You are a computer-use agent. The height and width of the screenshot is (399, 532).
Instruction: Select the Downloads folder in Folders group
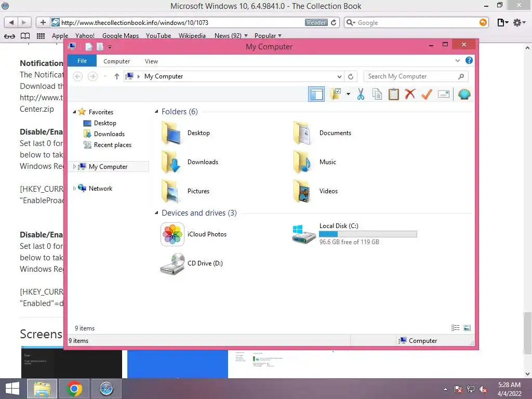click(x=171, y=162)
